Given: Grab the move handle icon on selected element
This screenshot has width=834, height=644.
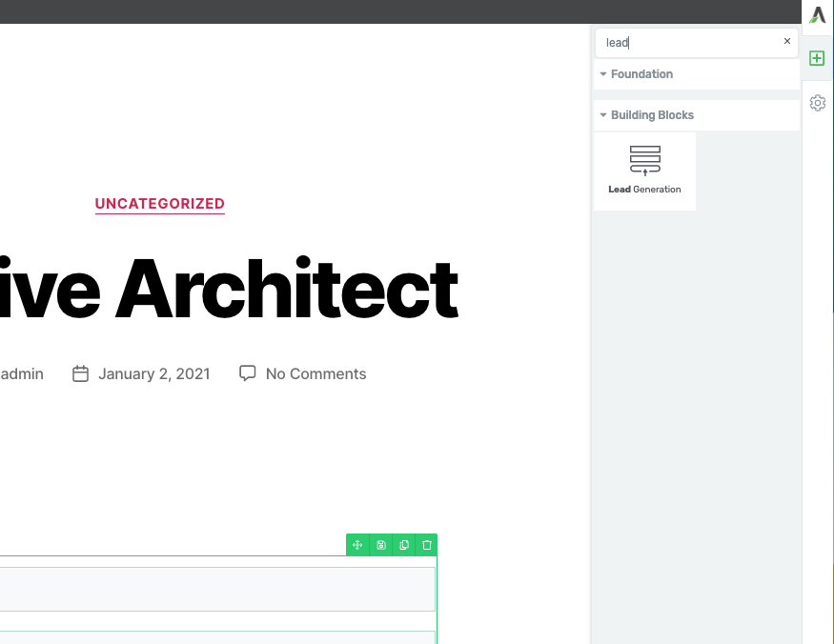Looking at the screenshot, I should pyautogui.click(x=357, y=545).
